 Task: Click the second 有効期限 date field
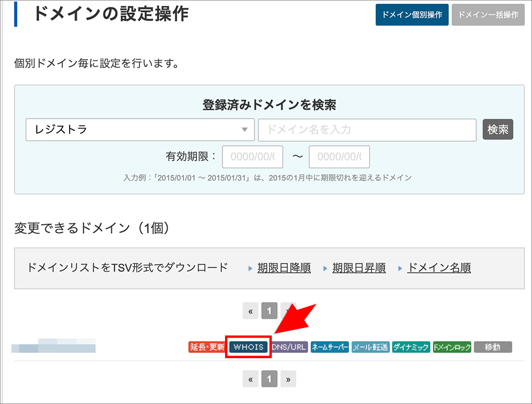point(339,156)
